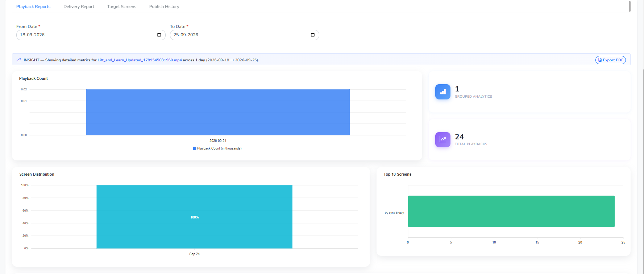Open the To Date calendar picker icon

point(313,35)
